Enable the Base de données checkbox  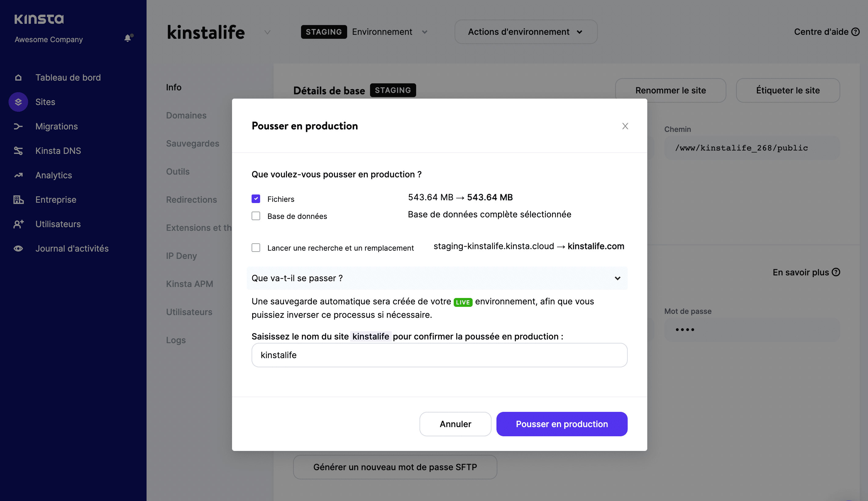pyautogui.click(x=256, y=216)
